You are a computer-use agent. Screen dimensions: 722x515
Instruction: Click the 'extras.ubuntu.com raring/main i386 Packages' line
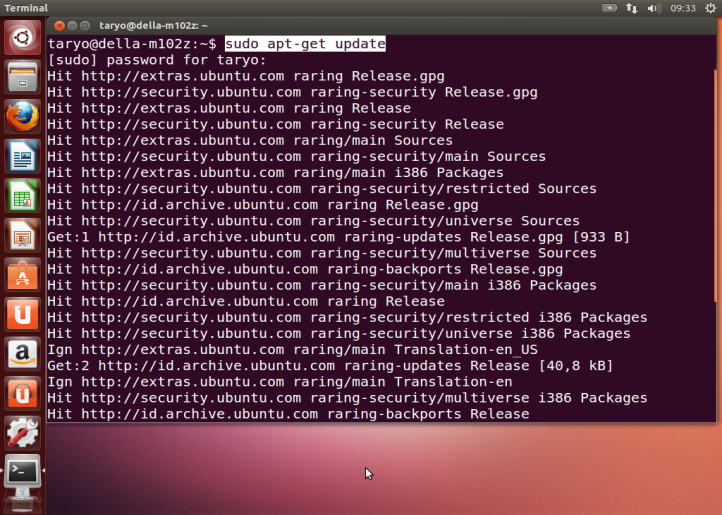(275, 172)
